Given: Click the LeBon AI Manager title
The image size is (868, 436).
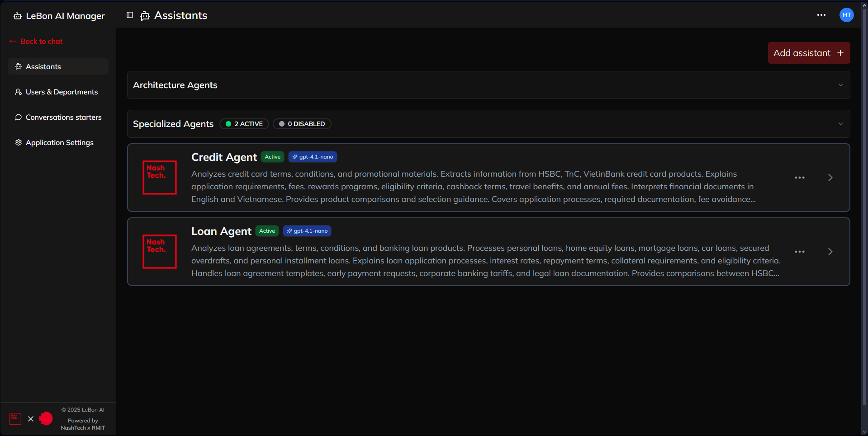Looking at the screenshot, I should click(65, 16).
